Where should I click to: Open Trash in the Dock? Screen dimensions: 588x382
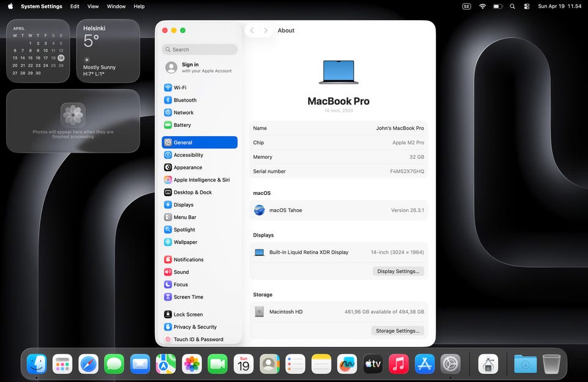[x=551, y=364]
